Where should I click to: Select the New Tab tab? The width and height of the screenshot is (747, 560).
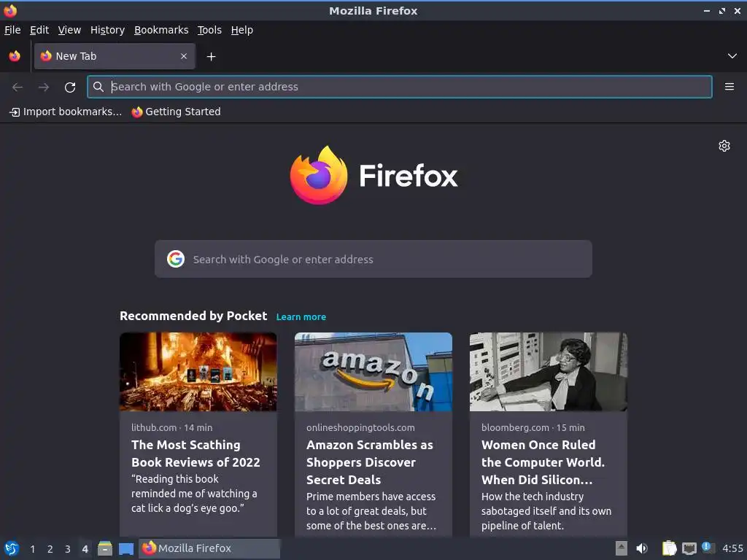point(115,56)
